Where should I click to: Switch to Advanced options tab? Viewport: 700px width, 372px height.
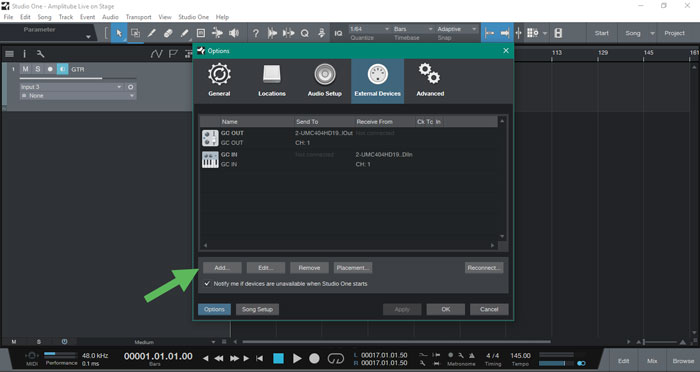(x=430, y=81)
